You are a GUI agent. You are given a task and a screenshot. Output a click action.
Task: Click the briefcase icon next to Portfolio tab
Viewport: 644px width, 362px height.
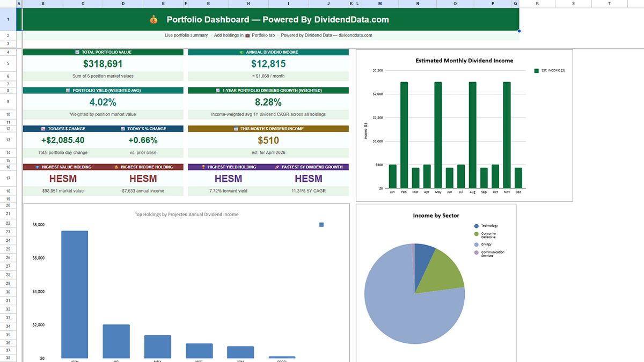pos(247,35)
